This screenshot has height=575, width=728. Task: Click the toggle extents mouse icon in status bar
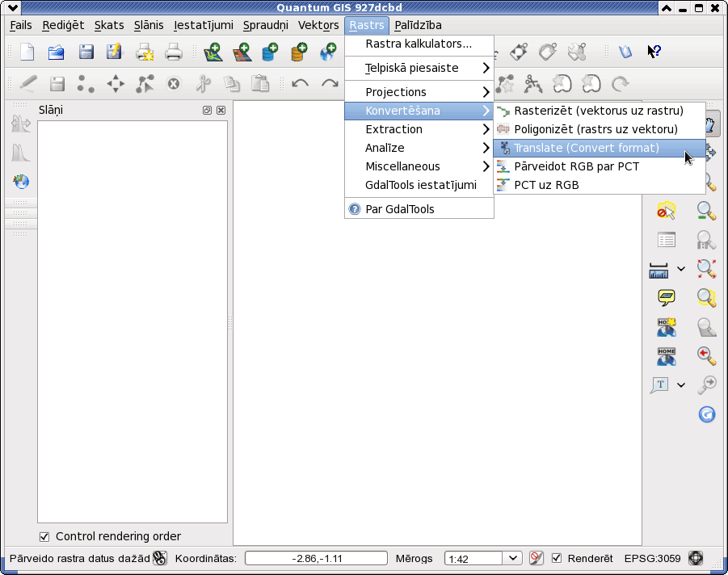(x=160, y=558)
